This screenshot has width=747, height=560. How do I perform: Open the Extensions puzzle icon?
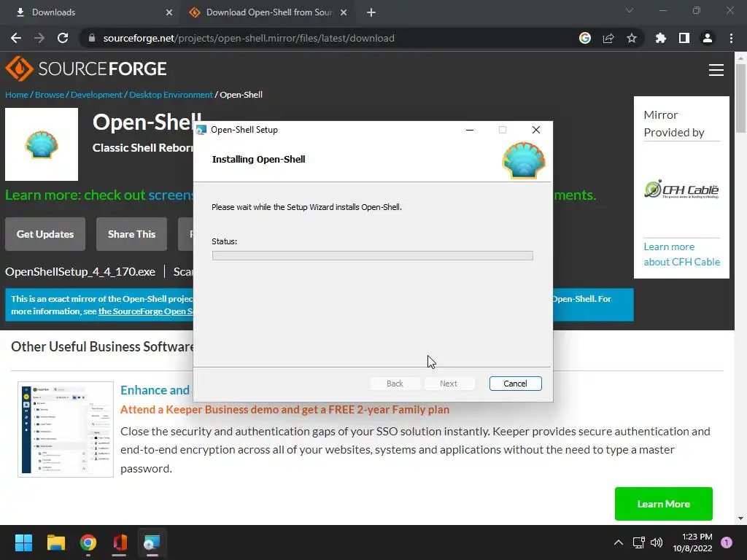point(660,38)
